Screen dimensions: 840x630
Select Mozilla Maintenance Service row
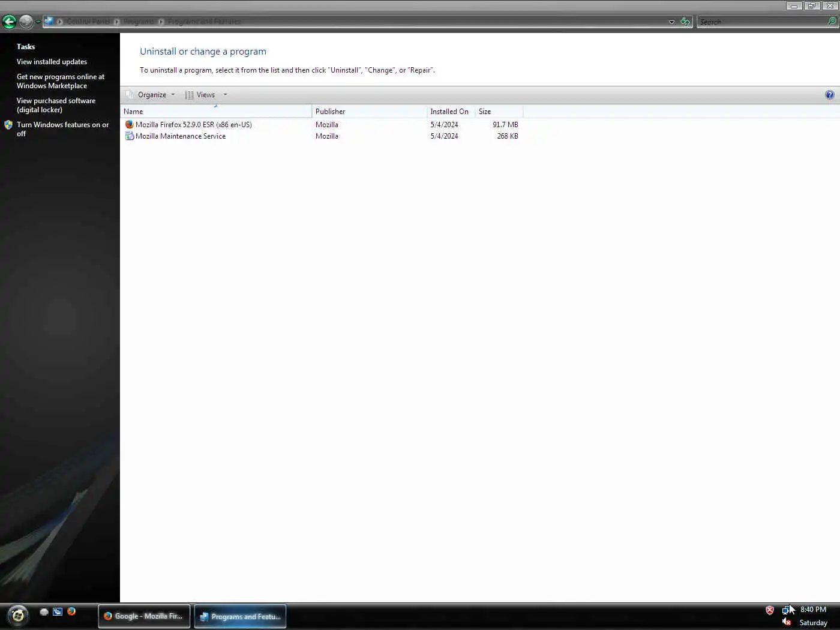click(x=322, y=136)
